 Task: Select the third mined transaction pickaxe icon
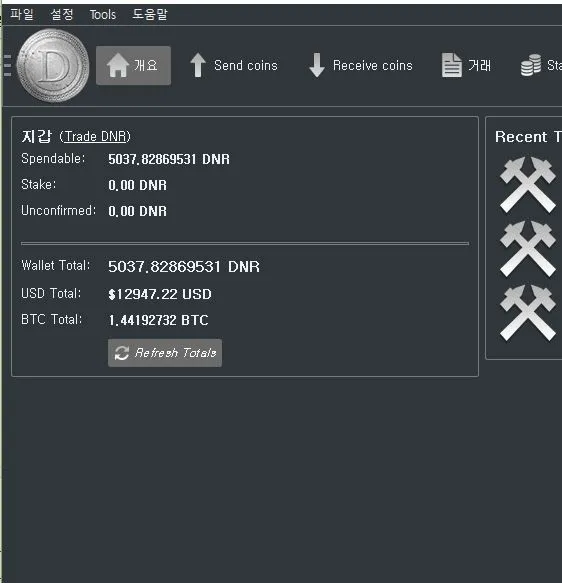528,313
